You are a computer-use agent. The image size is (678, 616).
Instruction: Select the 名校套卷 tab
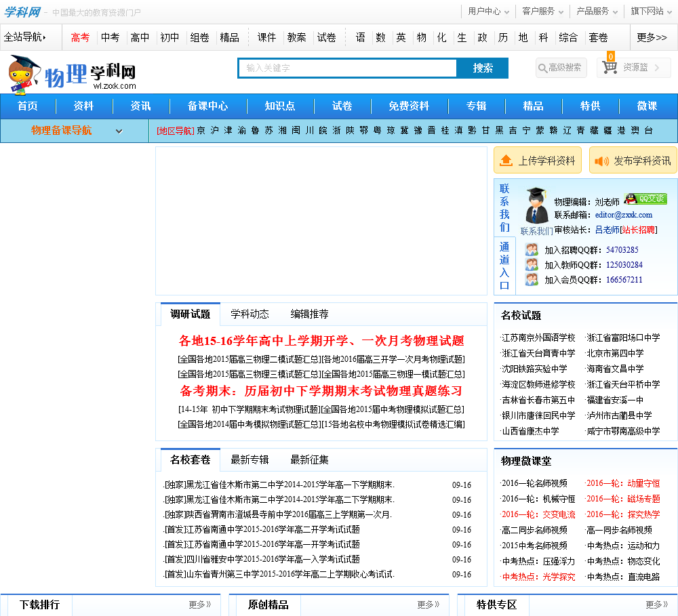[191, 460]
